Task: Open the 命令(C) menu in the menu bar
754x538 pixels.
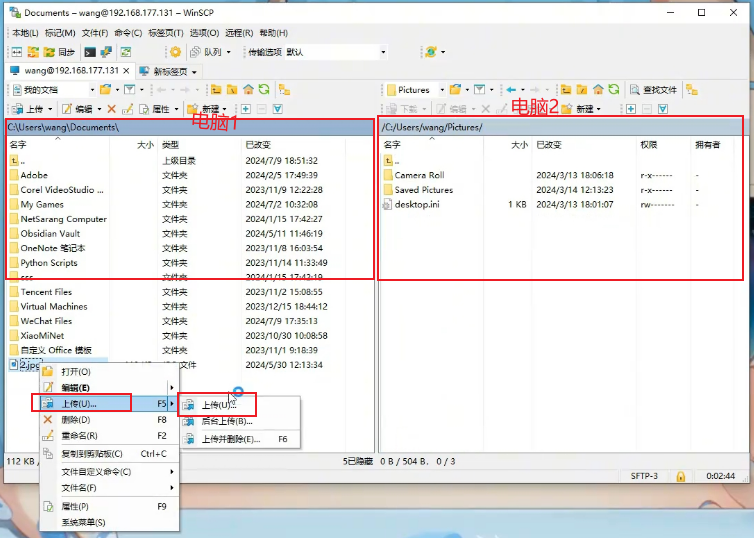Action: 128,33
